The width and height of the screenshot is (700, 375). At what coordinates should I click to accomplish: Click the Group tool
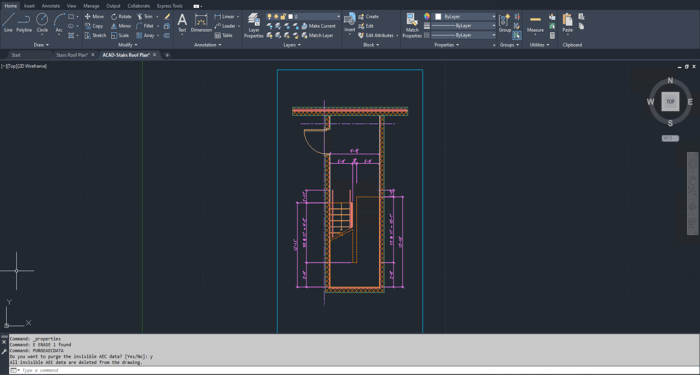tap(505, 23)
